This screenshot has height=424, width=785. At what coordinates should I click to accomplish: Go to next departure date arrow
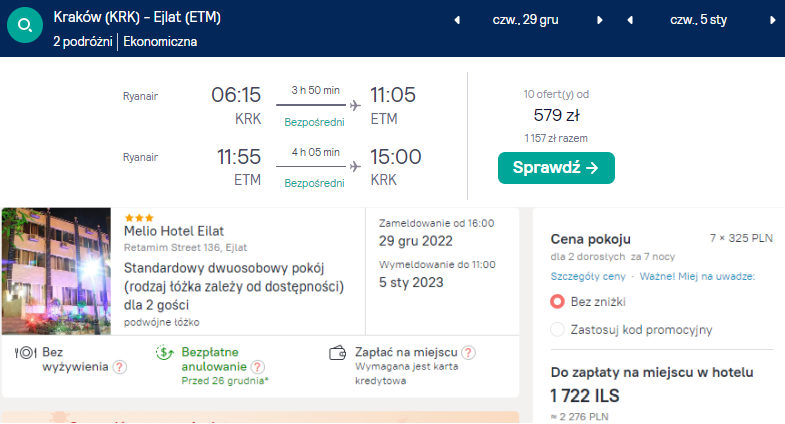pos(599,20)
